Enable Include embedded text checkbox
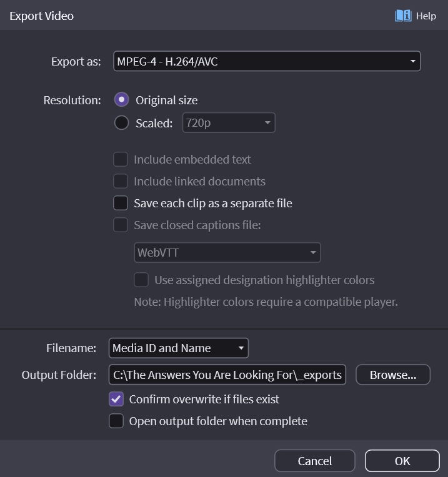This screenshot has width=448, height=477. 121,159
